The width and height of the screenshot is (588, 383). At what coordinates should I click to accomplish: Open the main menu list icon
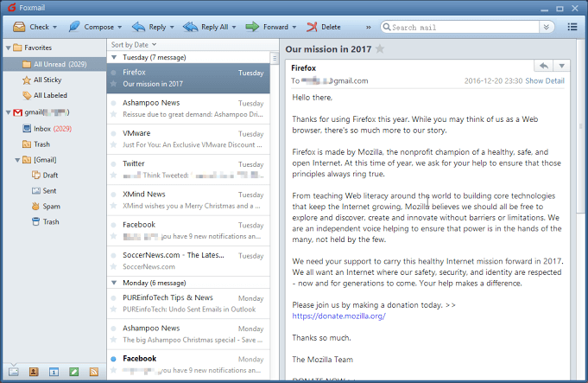pos(572,27)
